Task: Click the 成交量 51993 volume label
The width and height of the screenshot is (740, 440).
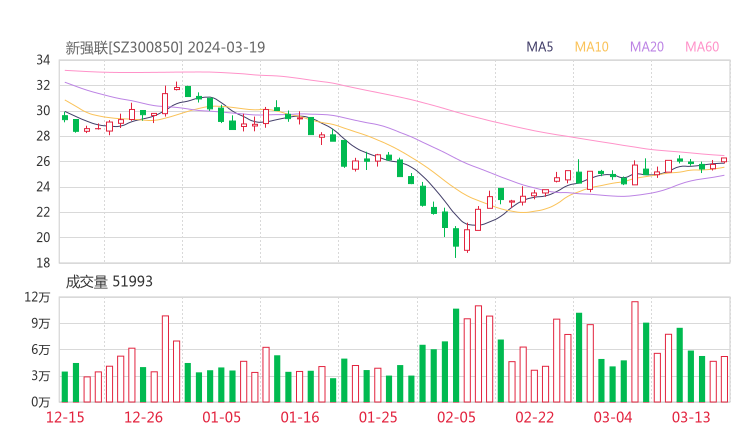Action: (x=109, y=282)
